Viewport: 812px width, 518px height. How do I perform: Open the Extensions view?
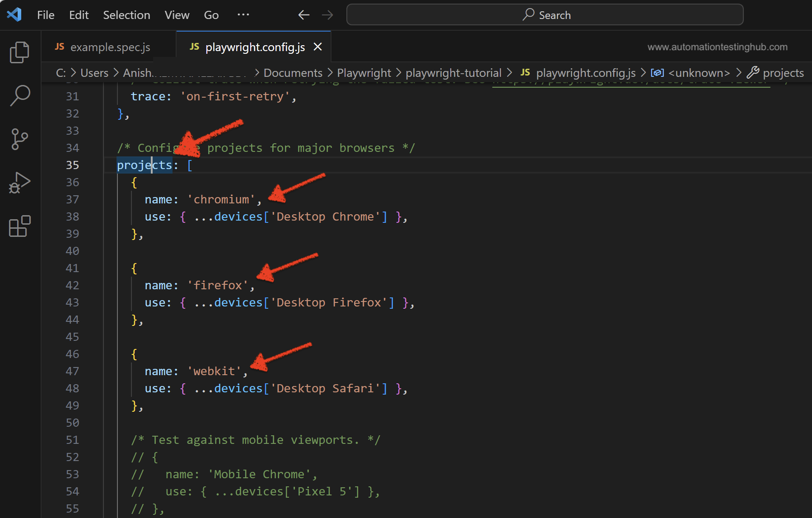tap(19, 226)
